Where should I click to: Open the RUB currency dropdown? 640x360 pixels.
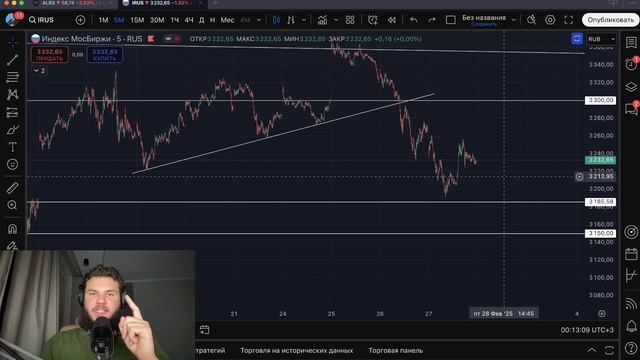[601, 39]
